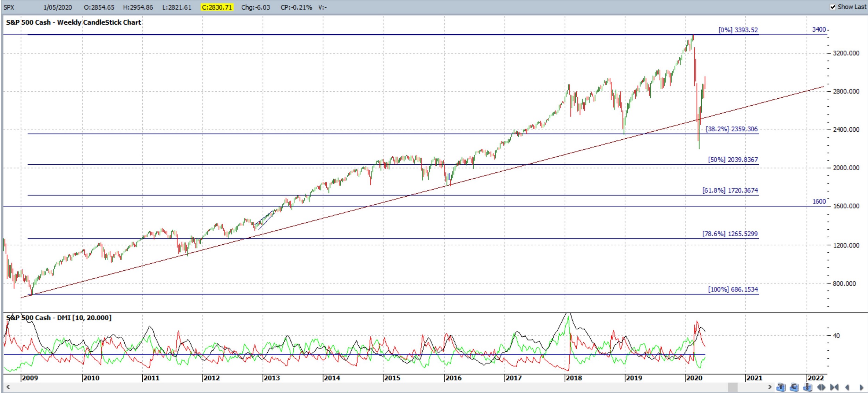Click the 800.000 price axis label
Screen dimensions: 868x393
(844, 284)
